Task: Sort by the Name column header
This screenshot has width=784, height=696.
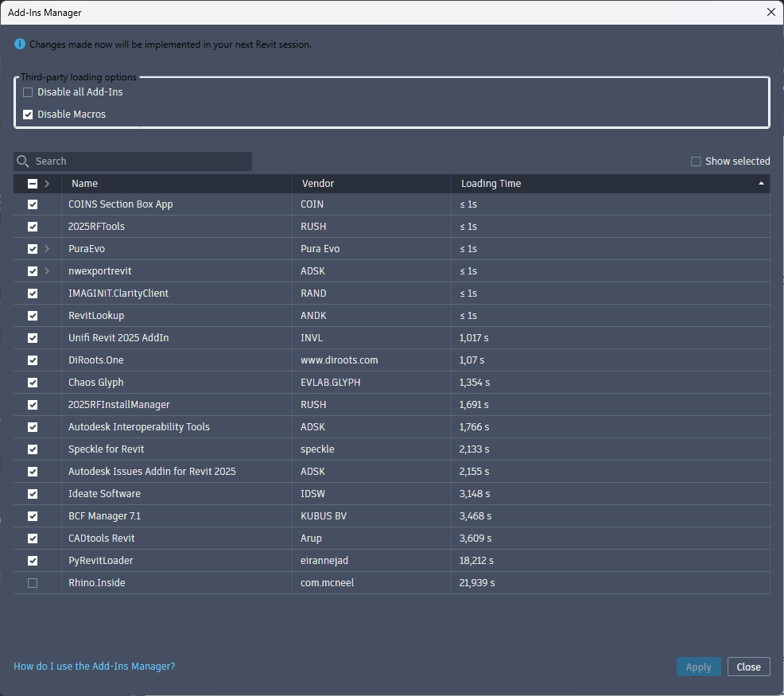Action: (84, 184)
